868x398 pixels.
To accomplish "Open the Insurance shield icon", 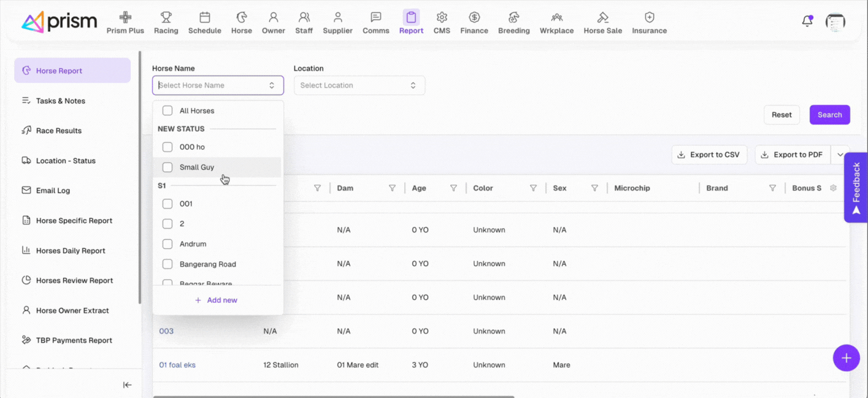I will pos(649,17).
